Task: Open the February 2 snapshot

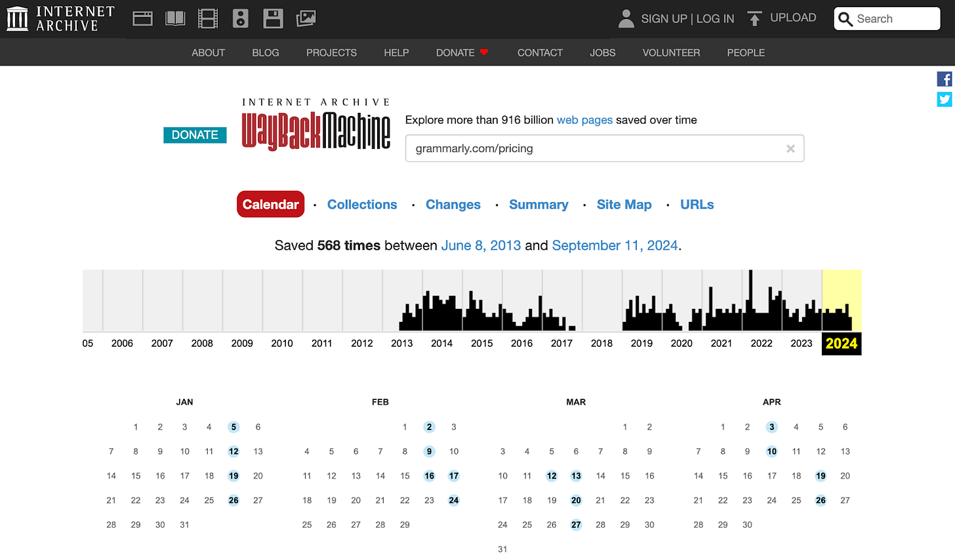Action: point(429,427)
